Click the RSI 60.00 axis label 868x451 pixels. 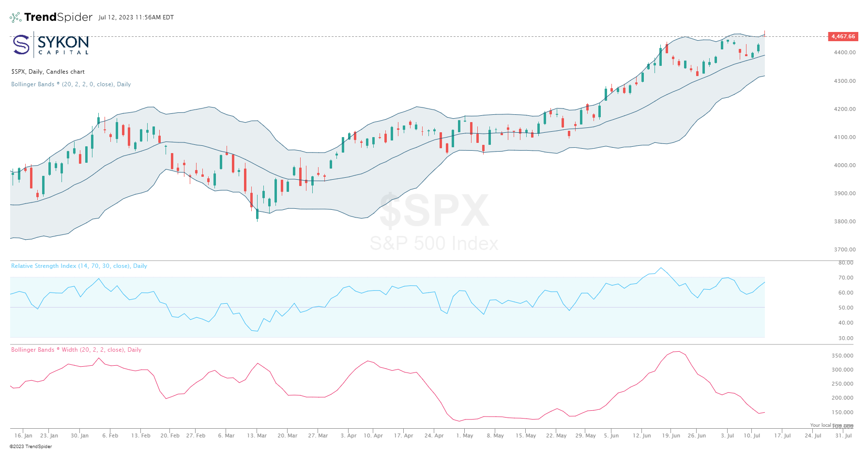coord(846,293)
